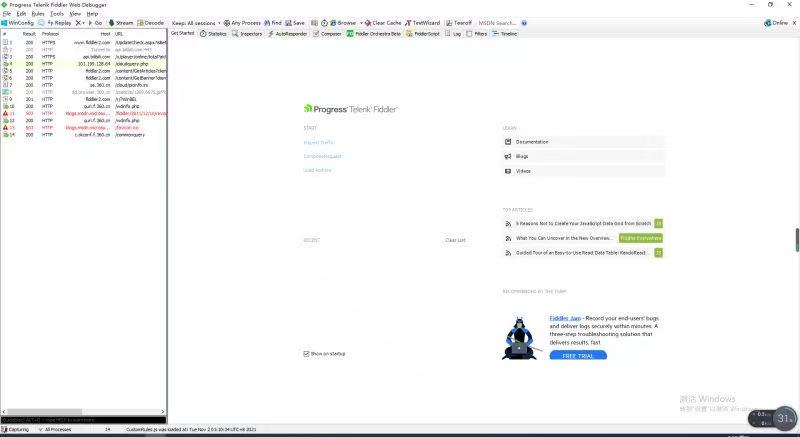Click the camera screenshot toolbar icon
Image resolution: width=800 pixels, height=437 pixels.
314,23
